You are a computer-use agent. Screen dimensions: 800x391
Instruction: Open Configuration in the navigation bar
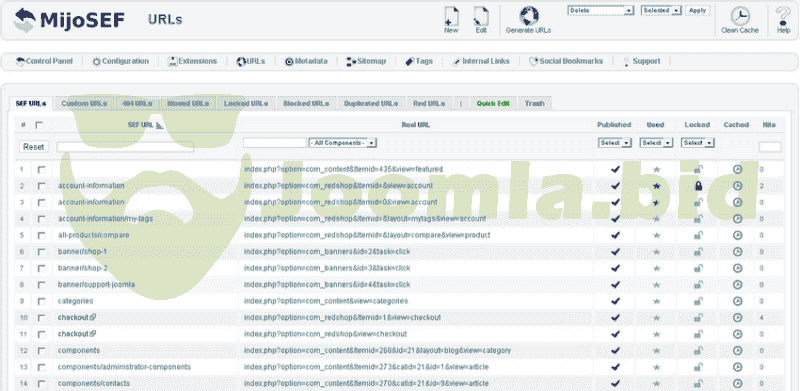(x=120, y=61)
